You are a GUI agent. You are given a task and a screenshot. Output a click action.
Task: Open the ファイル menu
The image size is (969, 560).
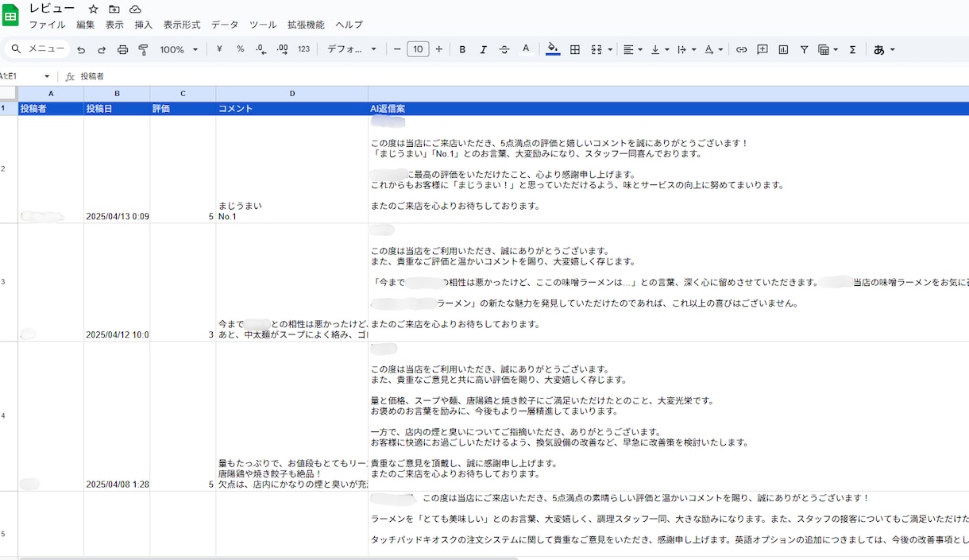(x=47, y=25)
